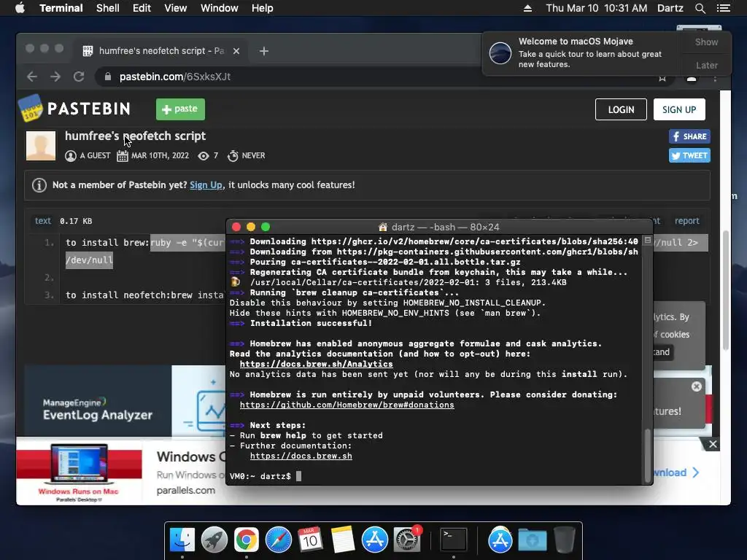Open the Edit menu
Viewport: 747px width, 560px height.
pyautogui.click(x=142, y=8)
